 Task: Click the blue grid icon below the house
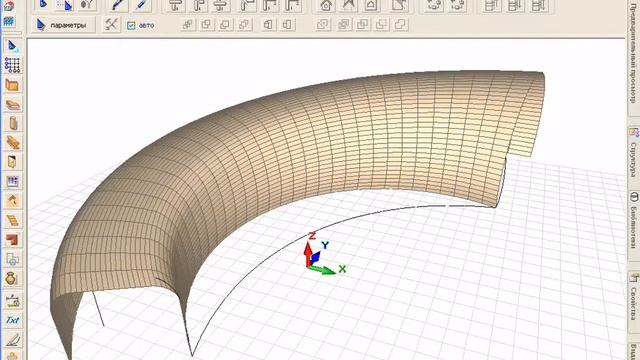9,22
